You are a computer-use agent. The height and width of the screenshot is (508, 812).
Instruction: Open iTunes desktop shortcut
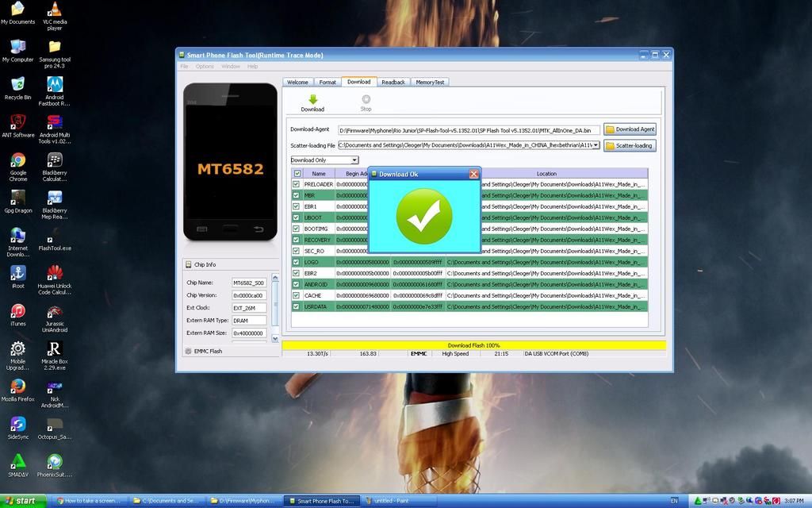pyautogui.click(x=17, y=312)
